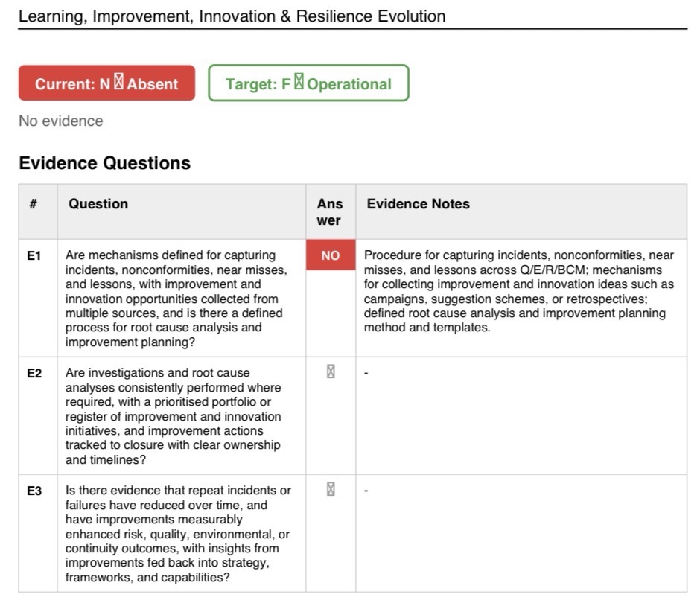Screen dimensions: 700x609
Task: Click the 'Answer' column header
Action: click(x=330, y=211)
